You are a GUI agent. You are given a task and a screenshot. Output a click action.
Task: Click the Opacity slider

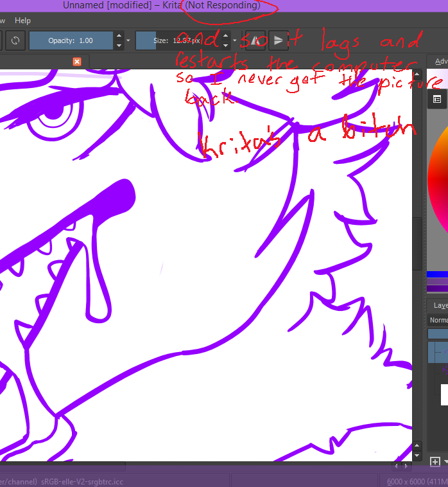71,40
